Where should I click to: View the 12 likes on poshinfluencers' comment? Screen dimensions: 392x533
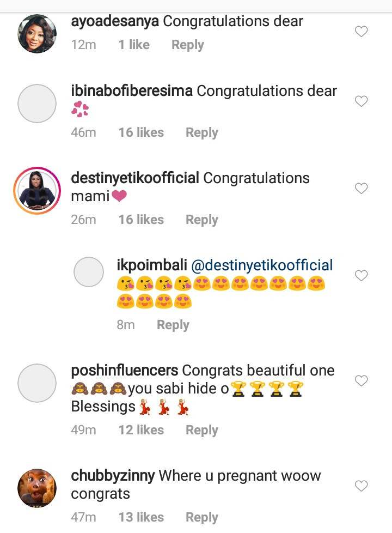click(141, 429)
